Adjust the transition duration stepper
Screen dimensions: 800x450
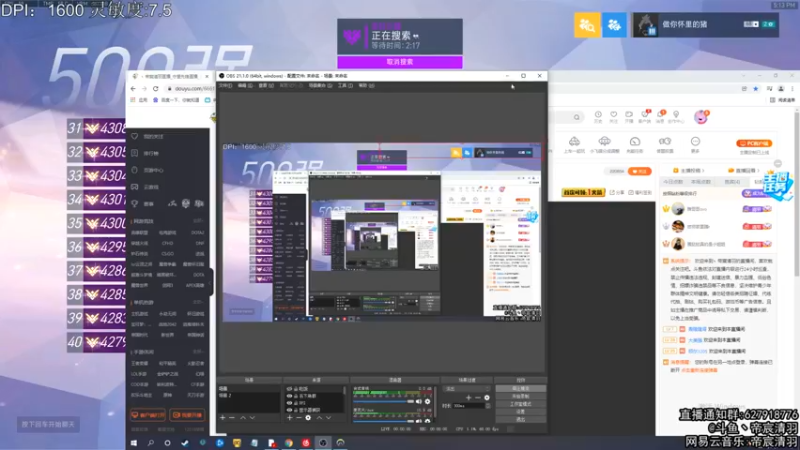(488, 406)
